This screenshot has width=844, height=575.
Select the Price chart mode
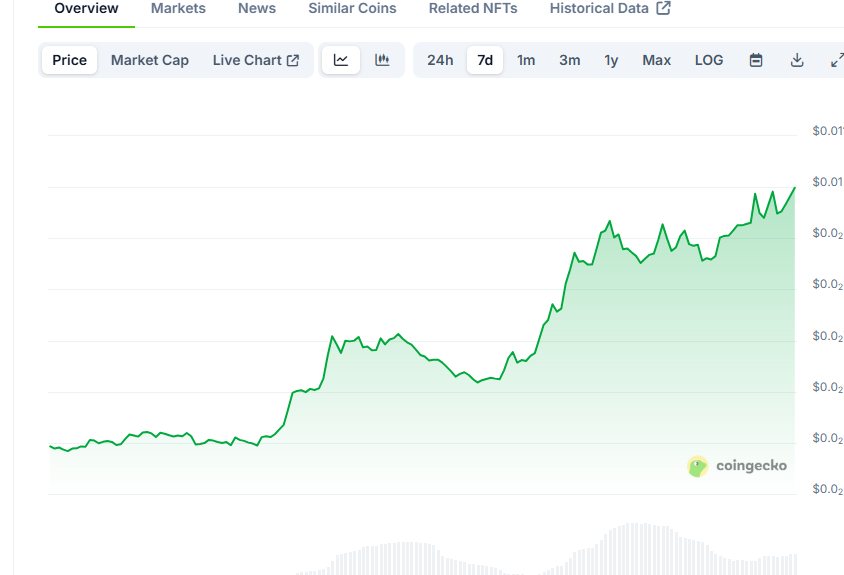tap(69, 60)
